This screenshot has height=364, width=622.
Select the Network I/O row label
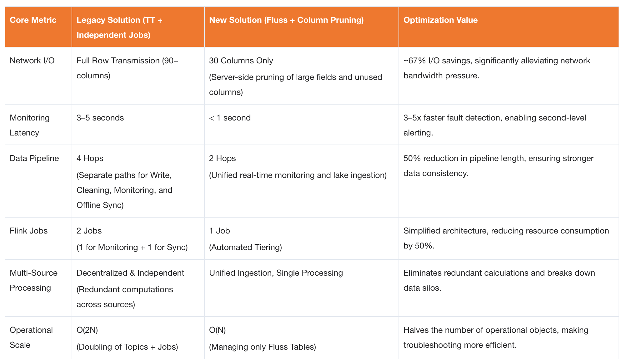click(32, 61)
